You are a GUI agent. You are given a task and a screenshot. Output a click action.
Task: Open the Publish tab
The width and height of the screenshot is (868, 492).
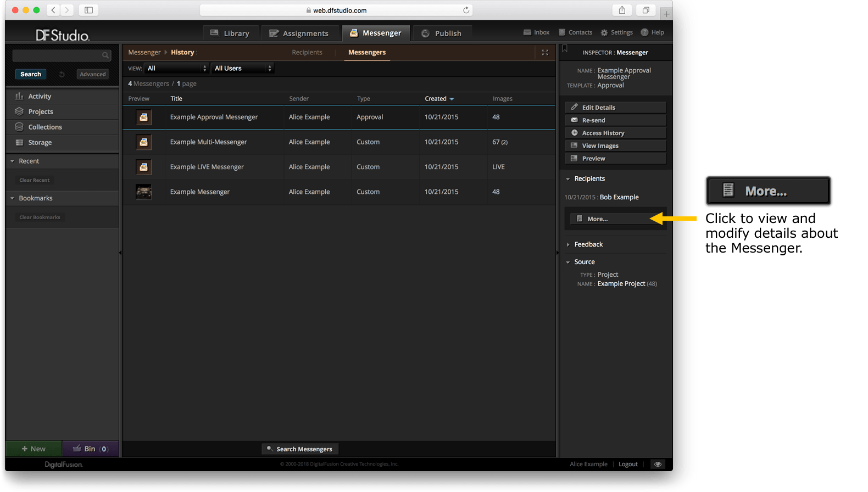pyautogui.click(x=442, y=33)
